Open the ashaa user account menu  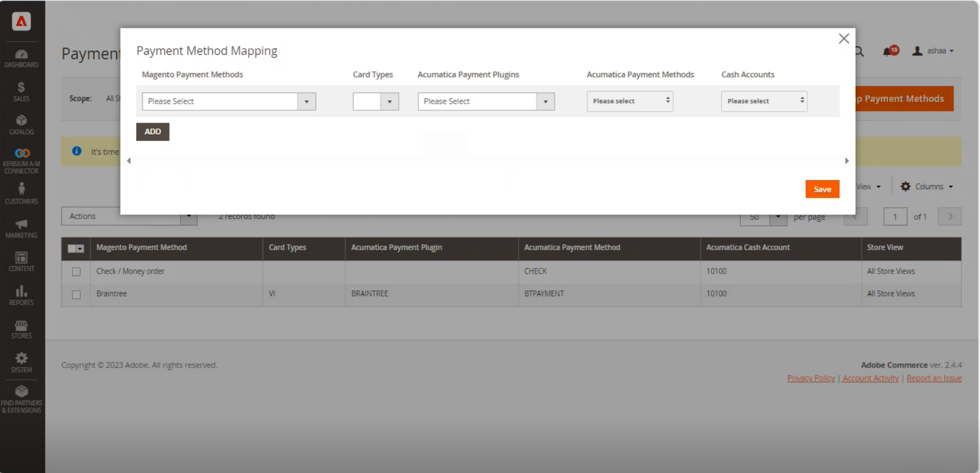coord(933,51)
